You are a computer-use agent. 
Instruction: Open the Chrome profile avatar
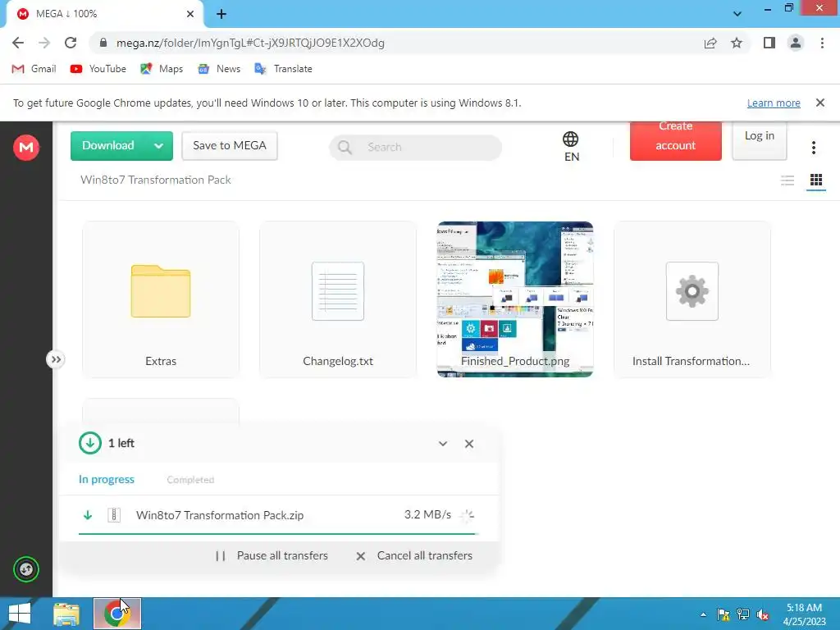pos(796,43)
